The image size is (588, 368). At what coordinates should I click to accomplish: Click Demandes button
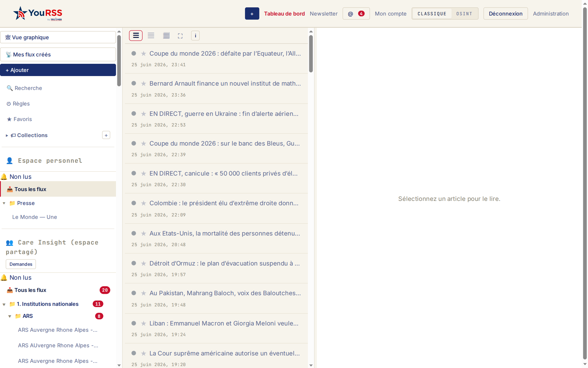(x=21, y=264)
